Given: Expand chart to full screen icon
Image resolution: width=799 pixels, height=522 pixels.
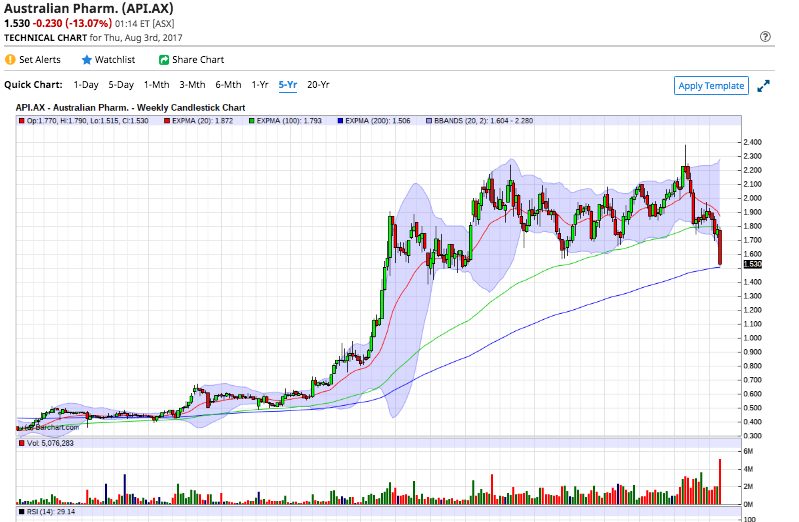Looking at the screenshot, I should click(763, 86).
